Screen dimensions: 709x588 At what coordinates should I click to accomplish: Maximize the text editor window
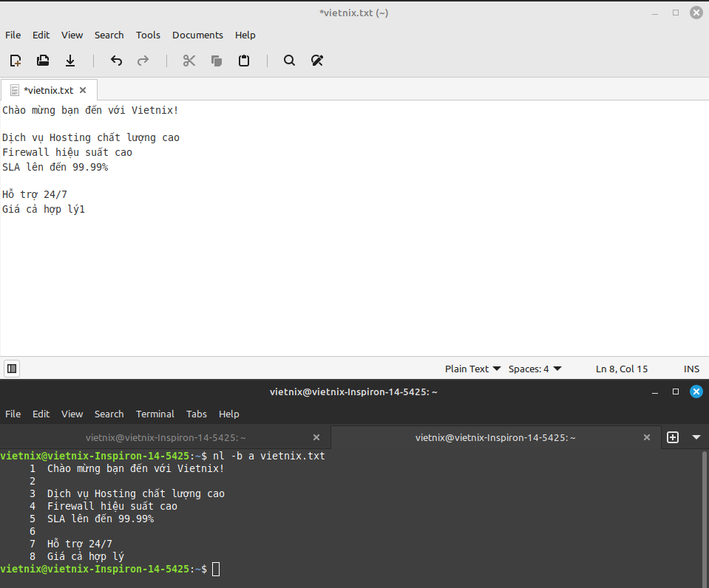[676, 13]
